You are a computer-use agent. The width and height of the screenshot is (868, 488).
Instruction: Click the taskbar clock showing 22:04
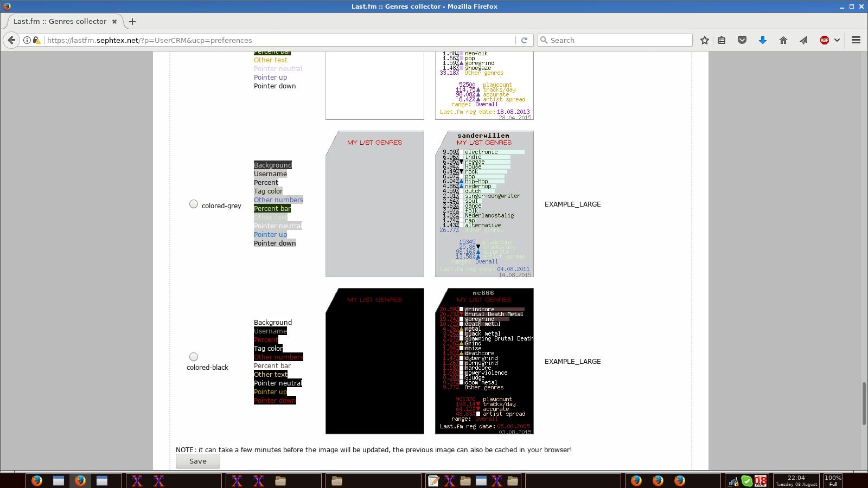pos(796,480)
